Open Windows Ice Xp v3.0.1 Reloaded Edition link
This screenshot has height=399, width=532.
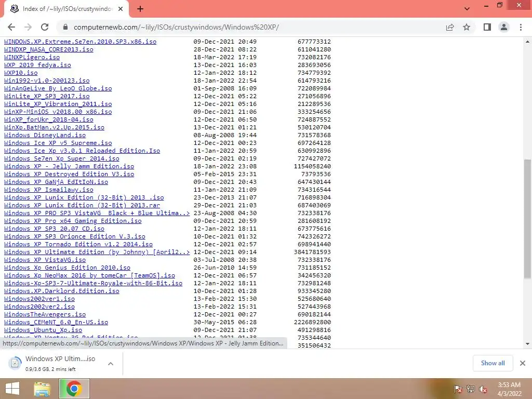click(x=82, y=151)
